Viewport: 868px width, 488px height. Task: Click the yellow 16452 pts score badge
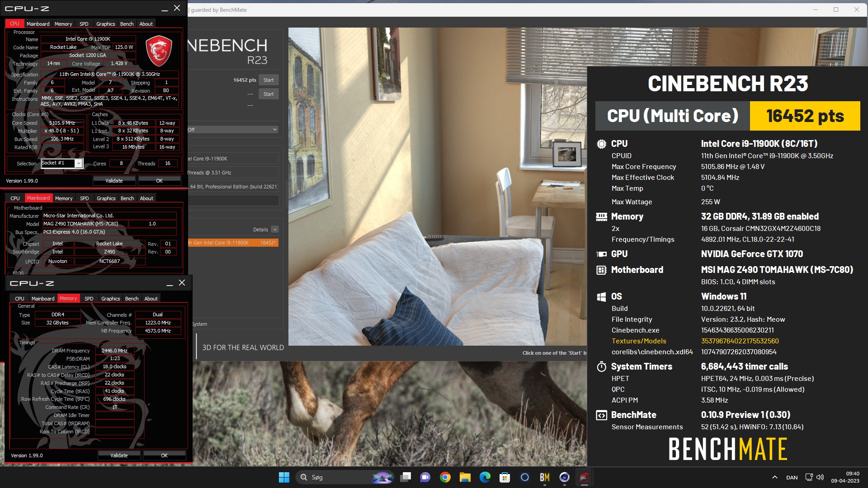point(805,116)
